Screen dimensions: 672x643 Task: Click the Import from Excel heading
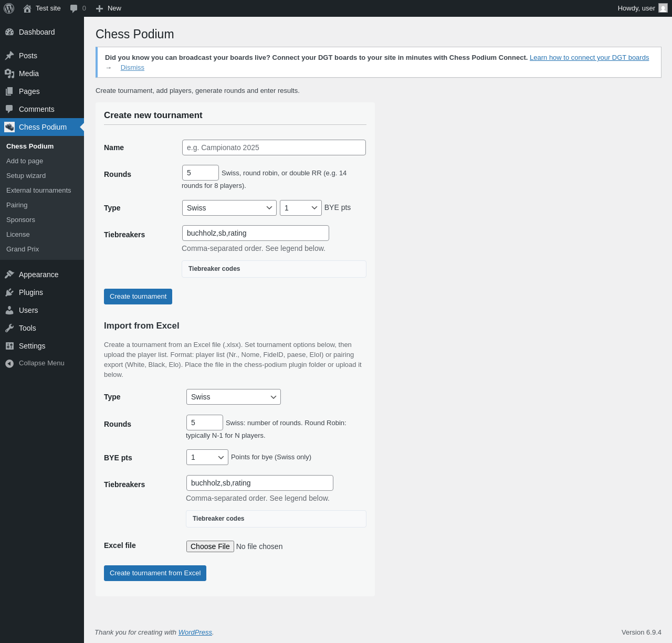coord(142,325)
